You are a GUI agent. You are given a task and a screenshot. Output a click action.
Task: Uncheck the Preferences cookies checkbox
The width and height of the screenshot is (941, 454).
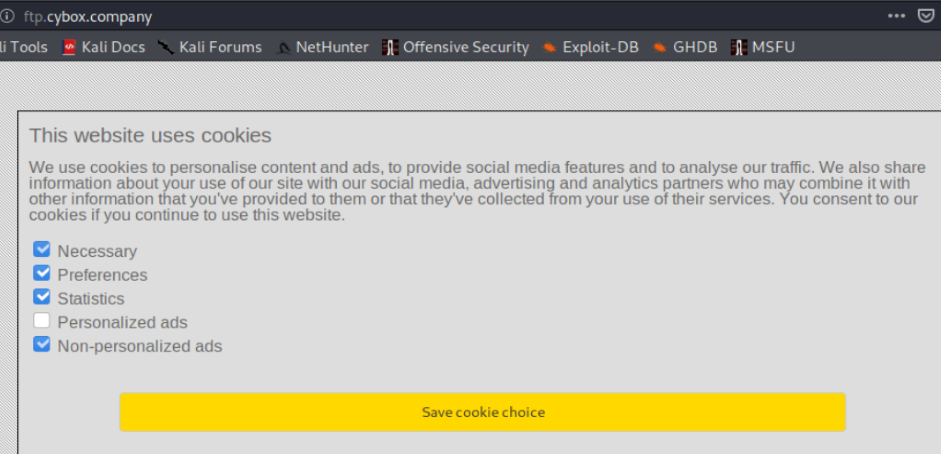[41, 273]
